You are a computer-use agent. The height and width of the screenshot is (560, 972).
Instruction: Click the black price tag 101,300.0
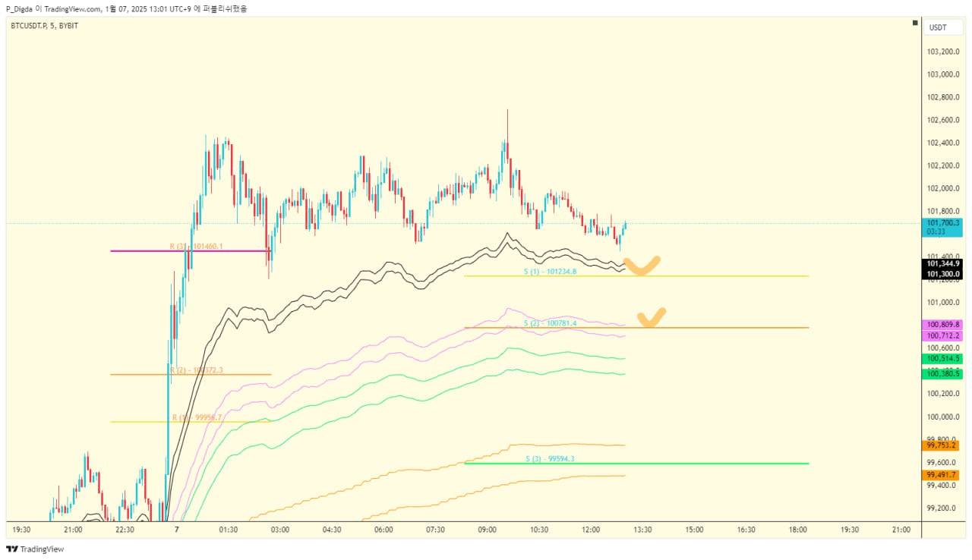[942, 274]
